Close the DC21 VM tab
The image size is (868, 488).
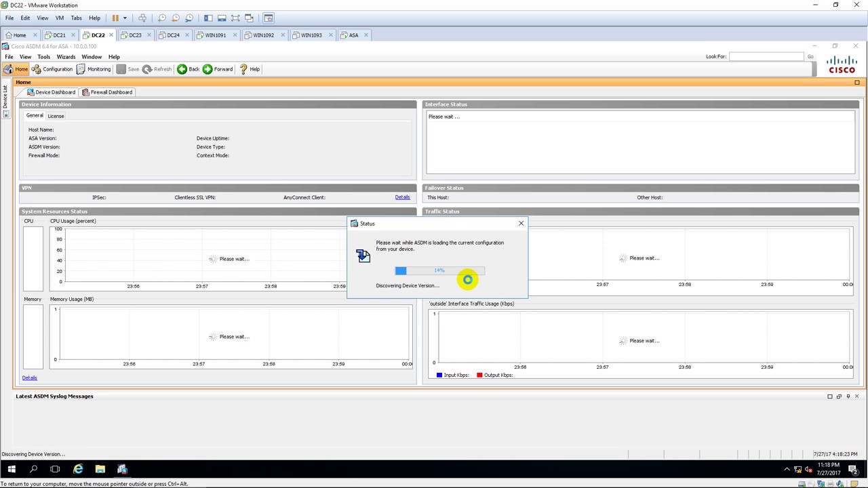[x=73, y=35]
